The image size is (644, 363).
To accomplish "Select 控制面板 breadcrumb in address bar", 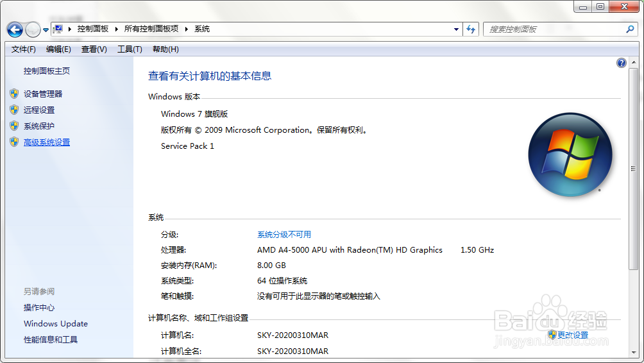I will point(93,29).
